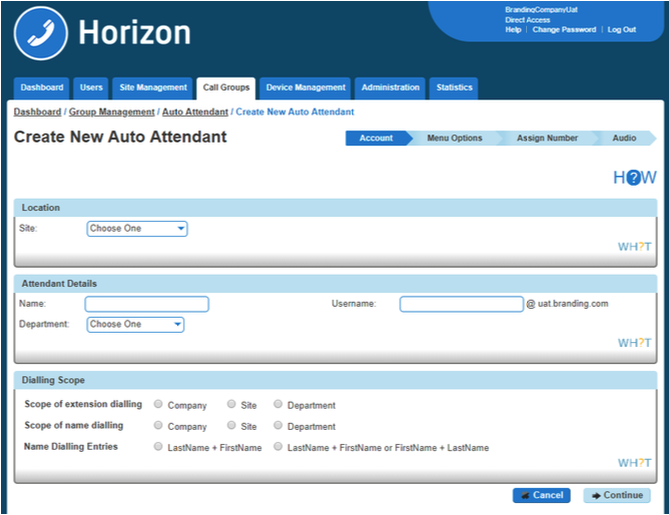Image resolution: width=669 pixels, height=515 pixels.
Task: Select Company for scope of extension dialling
Action: pyautogui.click(x=158, y=404)
